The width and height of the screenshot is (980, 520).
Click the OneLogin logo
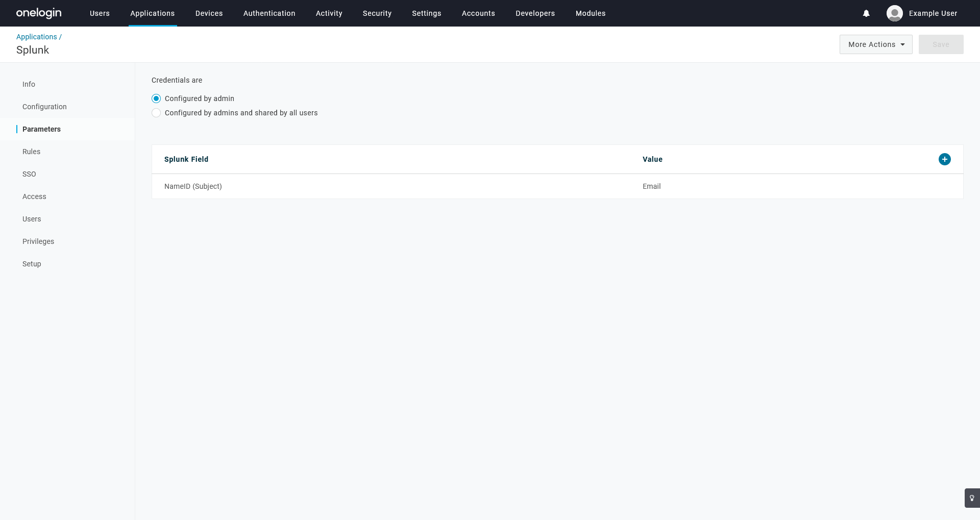38,13
